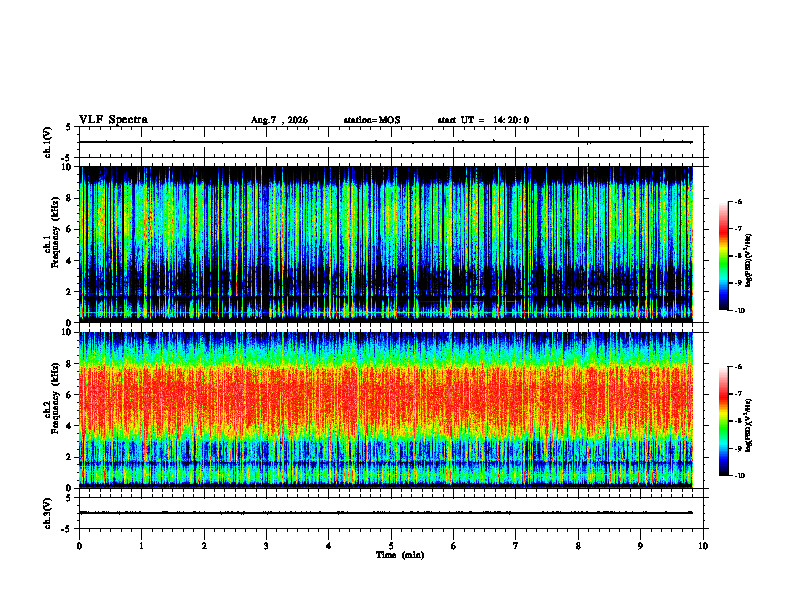Click the ch.2 spectrogram color scale bar
792x612 pixels.
724,421
